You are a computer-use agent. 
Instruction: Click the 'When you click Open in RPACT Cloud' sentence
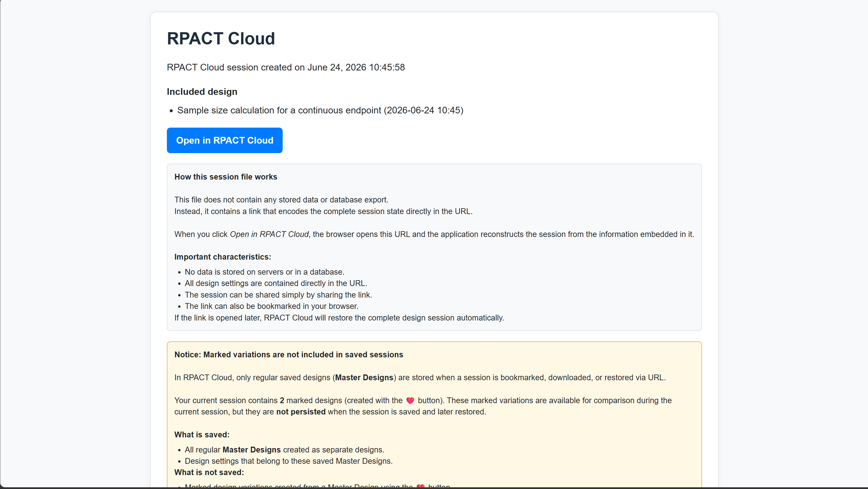434,234
